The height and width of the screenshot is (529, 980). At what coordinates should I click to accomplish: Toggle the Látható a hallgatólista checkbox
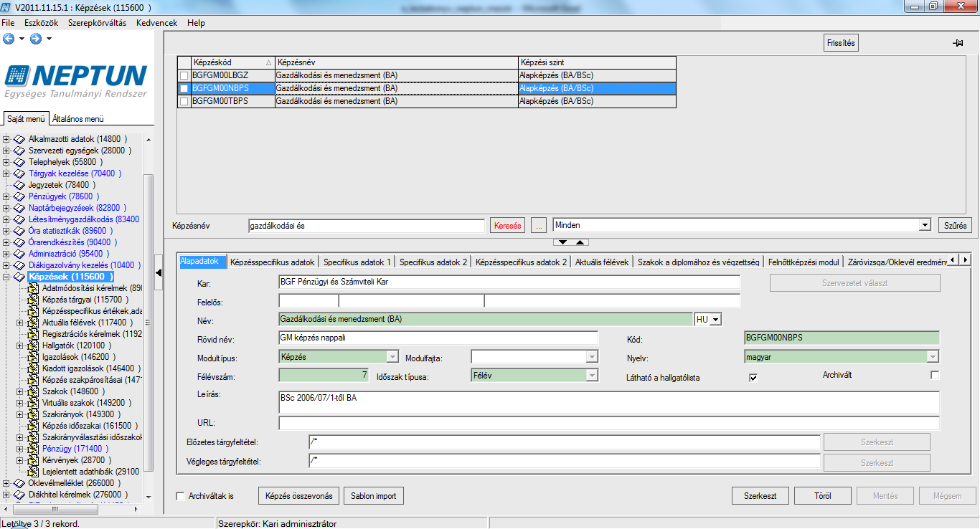coord(753,378)
